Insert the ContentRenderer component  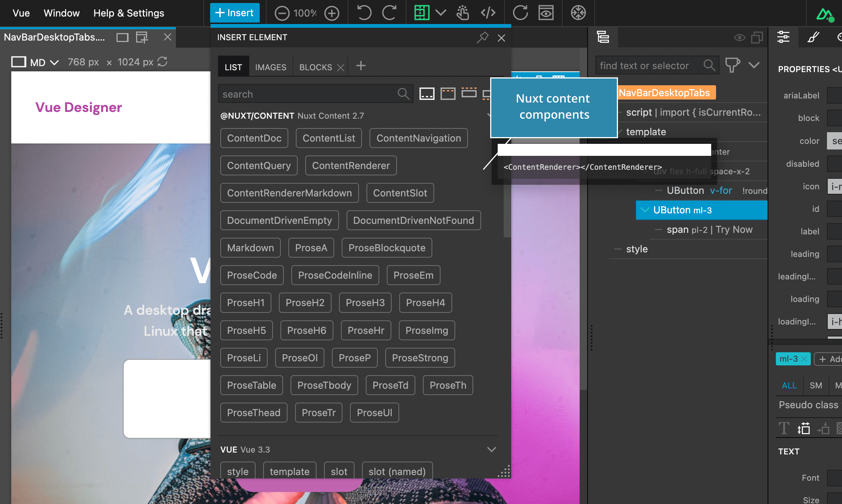coord(351,166)
